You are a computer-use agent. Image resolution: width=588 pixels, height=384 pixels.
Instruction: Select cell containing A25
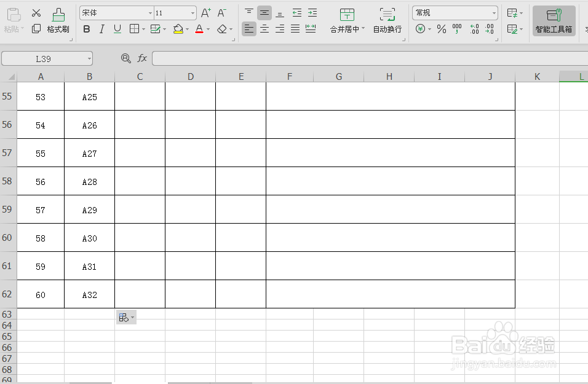[90, 97]
